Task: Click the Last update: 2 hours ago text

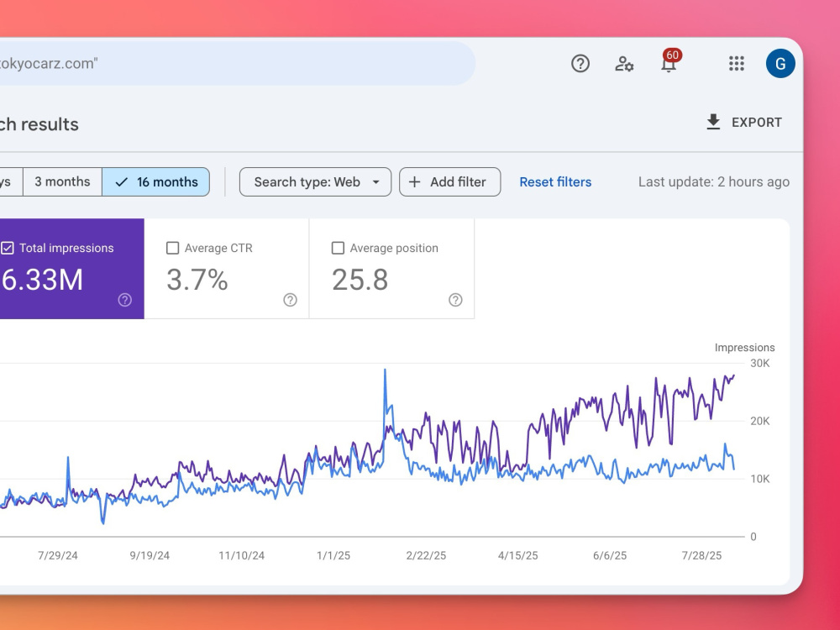Action: click(713, 182)
